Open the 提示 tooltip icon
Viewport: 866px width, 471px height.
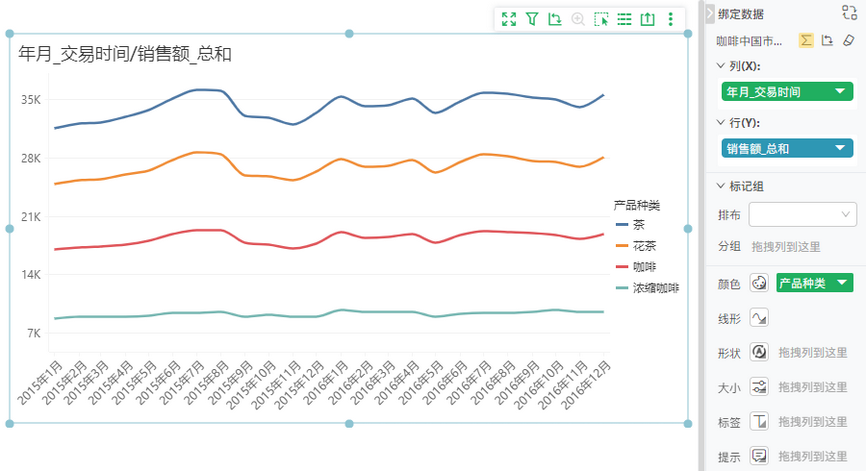[x=759, y=456]
